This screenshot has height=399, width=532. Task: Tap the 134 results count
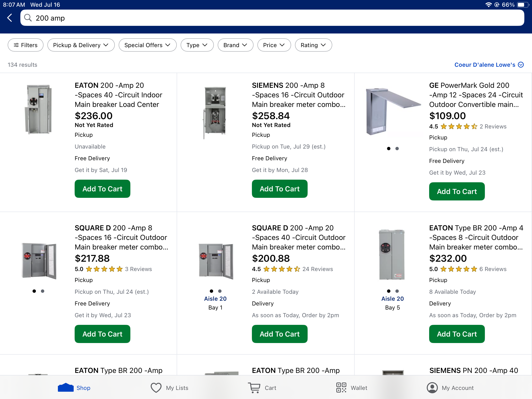point(22,65)
